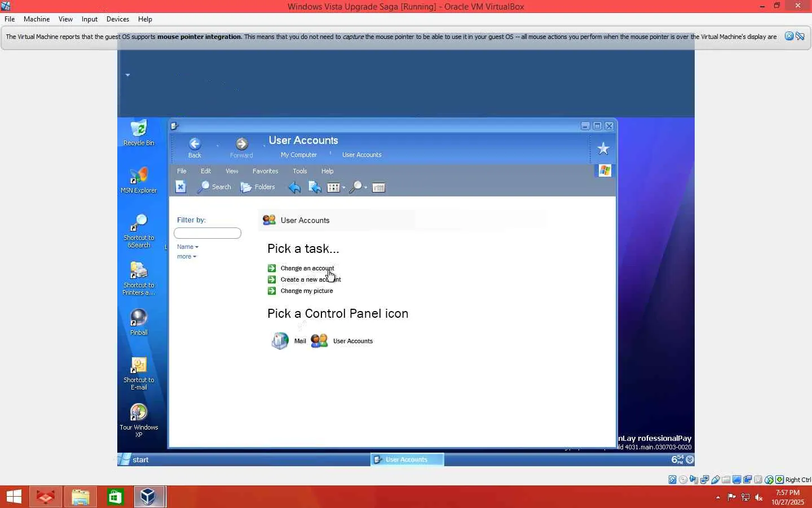Click the Views grid toolbar icon
The image size is (812, 508).
[x=333, y=187]
